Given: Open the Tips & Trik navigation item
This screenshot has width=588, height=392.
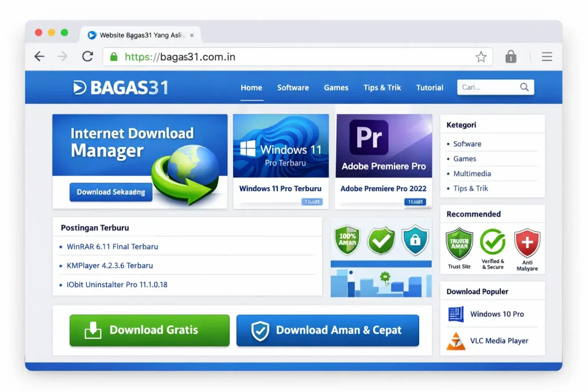Looking at the screenshot, I should [382, 87].
